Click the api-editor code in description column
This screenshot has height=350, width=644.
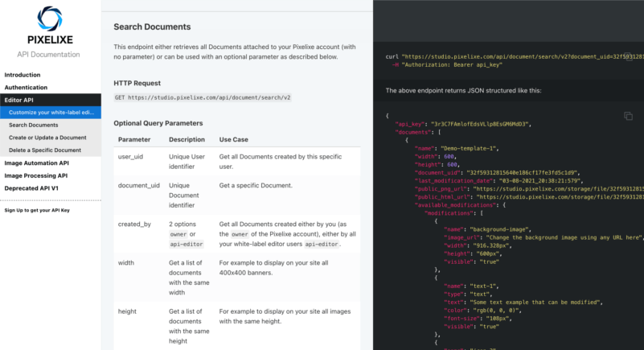186,244
